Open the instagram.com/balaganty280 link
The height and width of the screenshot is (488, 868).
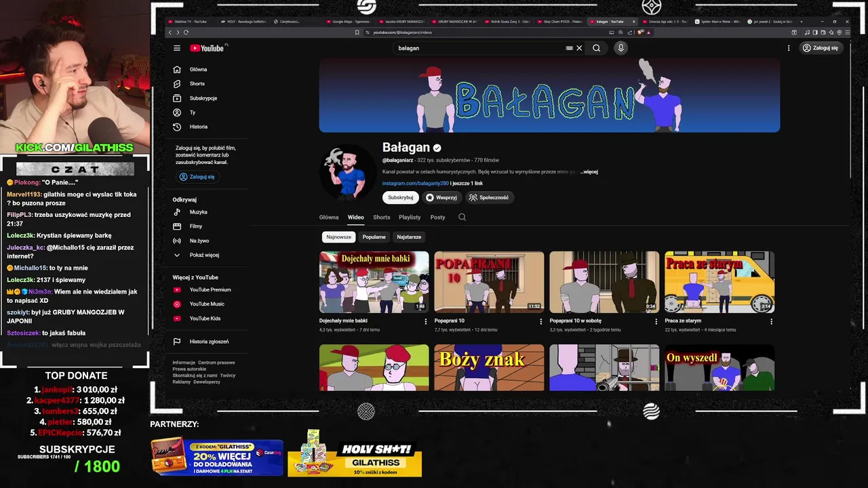pos(415,184)
